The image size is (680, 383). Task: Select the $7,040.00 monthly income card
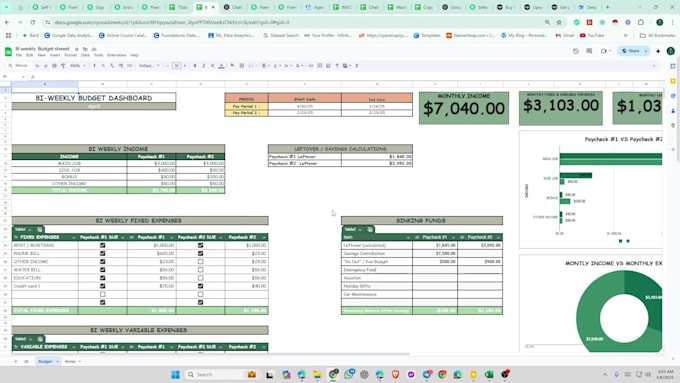464,108
